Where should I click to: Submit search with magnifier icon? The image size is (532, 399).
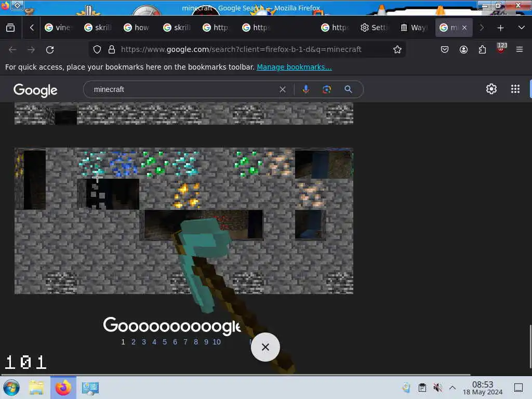348,89
